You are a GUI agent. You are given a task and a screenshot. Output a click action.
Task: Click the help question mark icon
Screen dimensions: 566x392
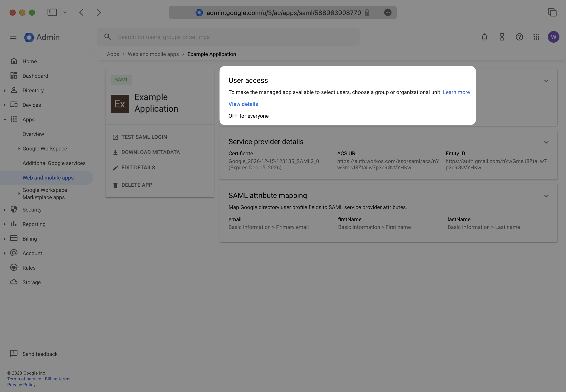point(519,37)
